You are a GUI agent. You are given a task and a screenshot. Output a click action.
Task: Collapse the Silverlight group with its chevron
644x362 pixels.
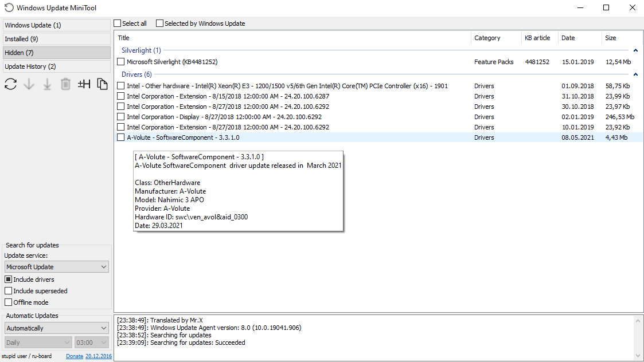(x=635, y=50)
